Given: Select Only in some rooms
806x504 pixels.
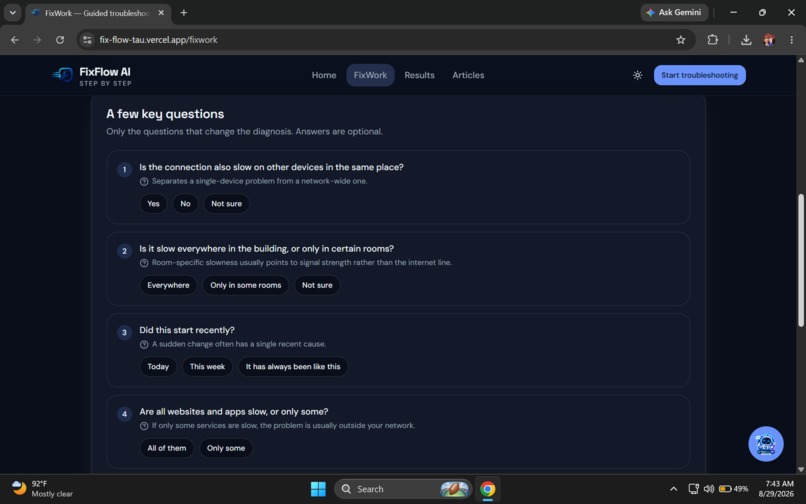Looking at the screenshot, I should (246, 285).
